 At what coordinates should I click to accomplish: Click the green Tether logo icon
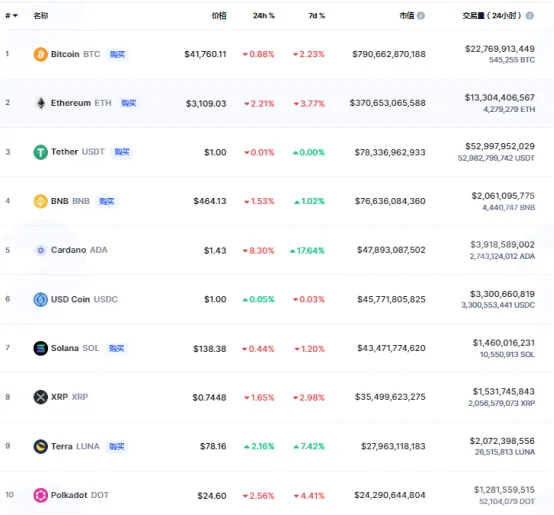pyautogui.click(x=40, y=152)
